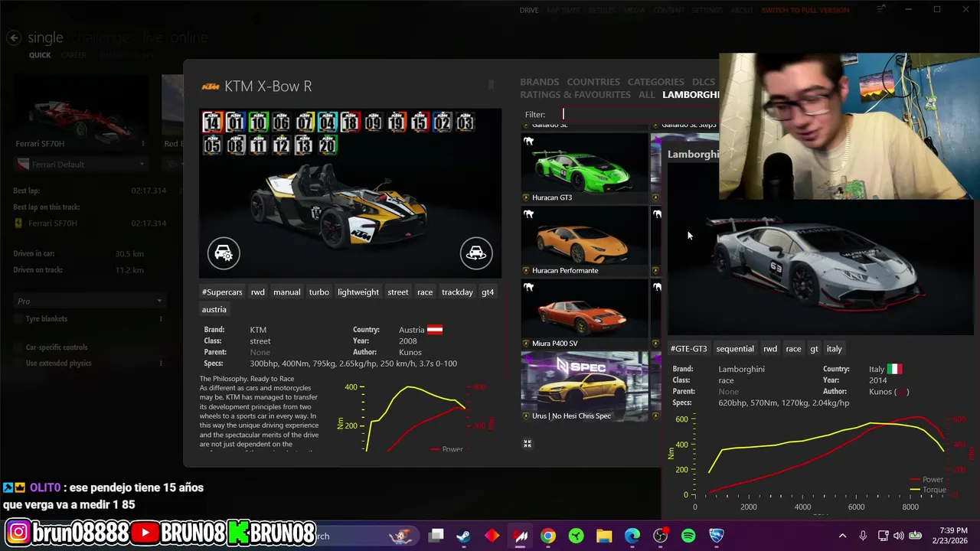Click the volume speaker tray icon

(898, 536)
